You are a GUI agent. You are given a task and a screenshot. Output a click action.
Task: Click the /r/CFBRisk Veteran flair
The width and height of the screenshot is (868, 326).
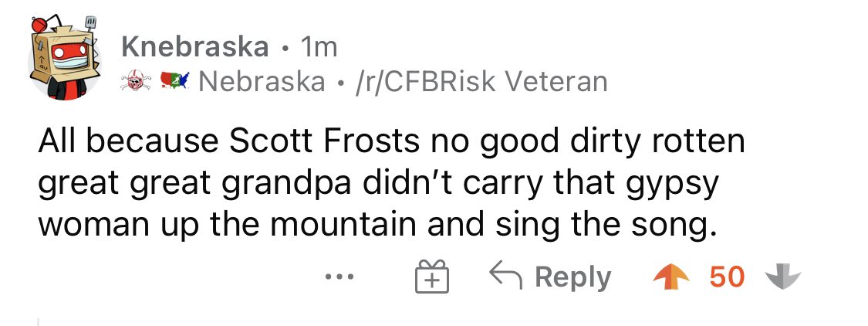482,82
